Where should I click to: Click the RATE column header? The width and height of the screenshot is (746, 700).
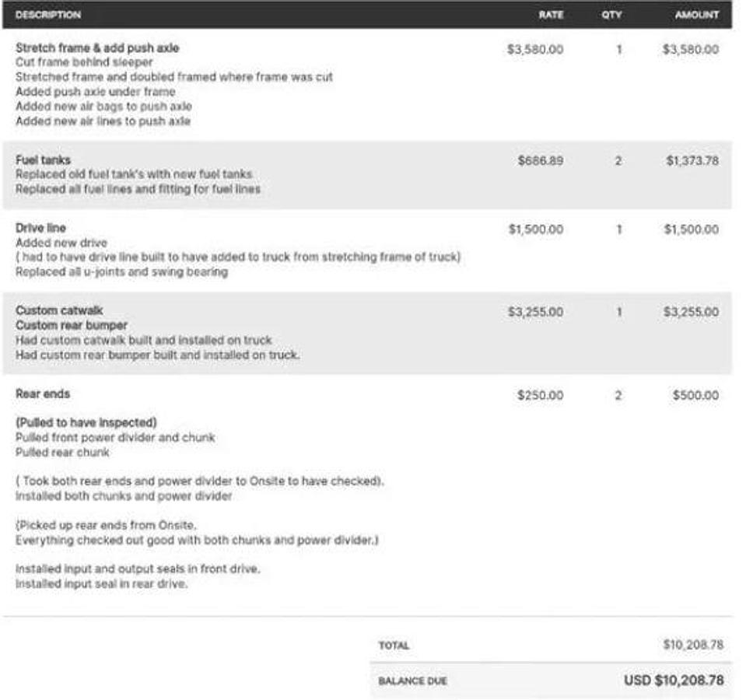tap(551, 15)
